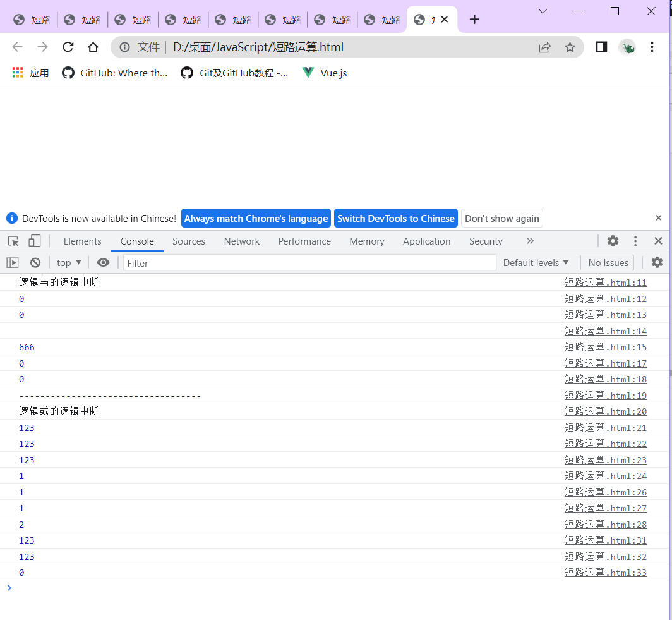
Task: Open DevTools settings gear
Action: coord(613,241)
